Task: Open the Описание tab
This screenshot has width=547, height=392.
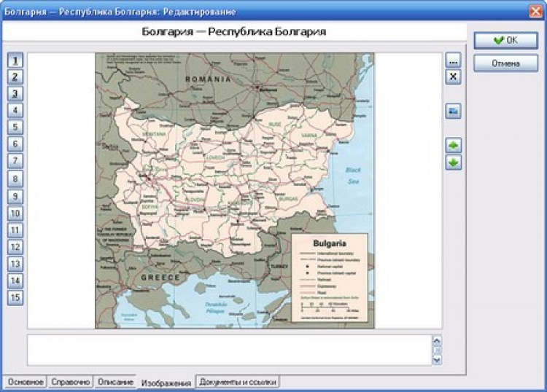Action: click(x=115, y=382)
